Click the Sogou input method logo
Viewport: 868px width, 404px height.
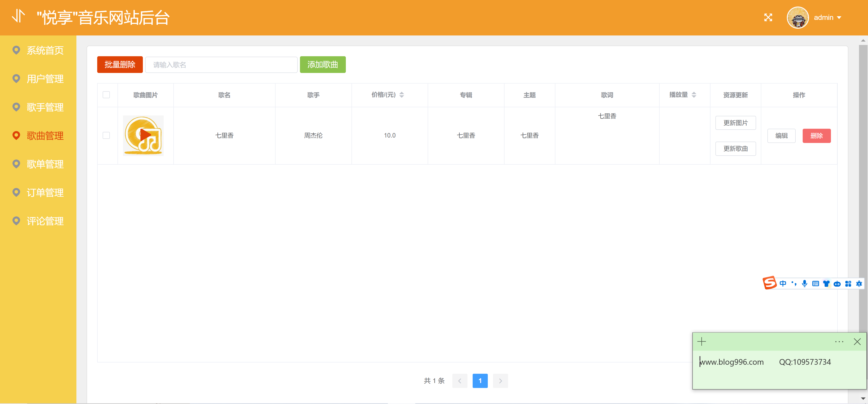(769, 283)
